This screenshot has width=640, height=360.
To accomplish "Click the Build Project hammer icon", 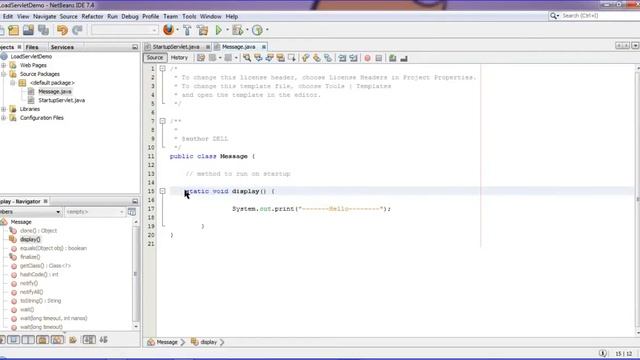I will [x=187, y=30].
